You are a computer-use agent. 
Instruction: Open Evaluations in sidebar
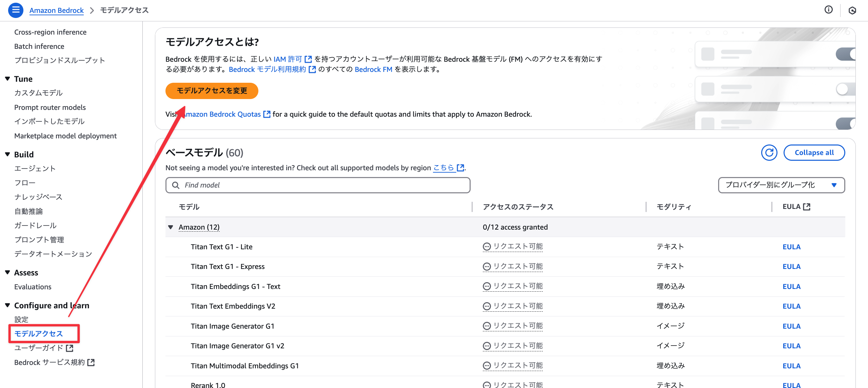click(x=33, y=287)
